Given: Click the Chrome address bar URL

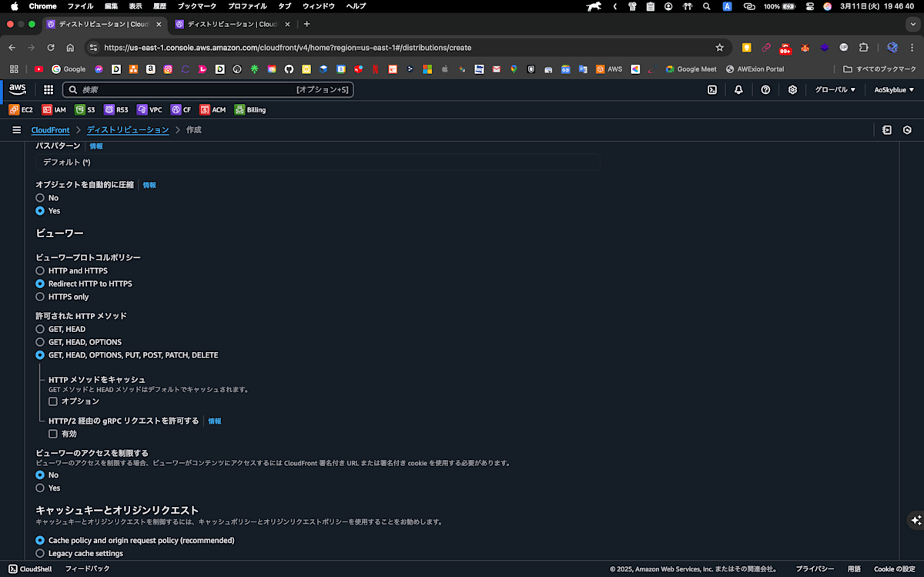Looking at the screenshot, I should coord(287,47).
